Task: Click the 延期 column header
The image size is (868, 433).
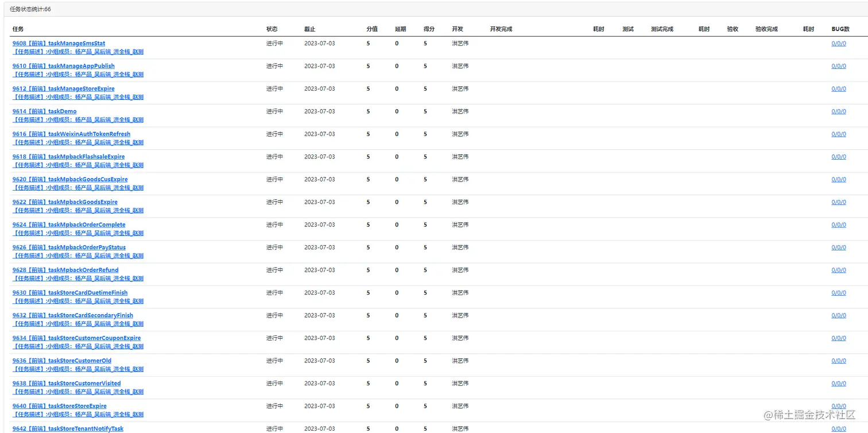Action: 401,29
